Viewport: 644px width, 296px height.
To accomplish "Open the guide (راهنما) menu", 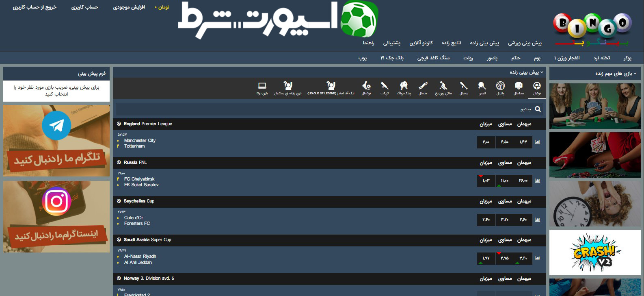I will click(368, 43).
